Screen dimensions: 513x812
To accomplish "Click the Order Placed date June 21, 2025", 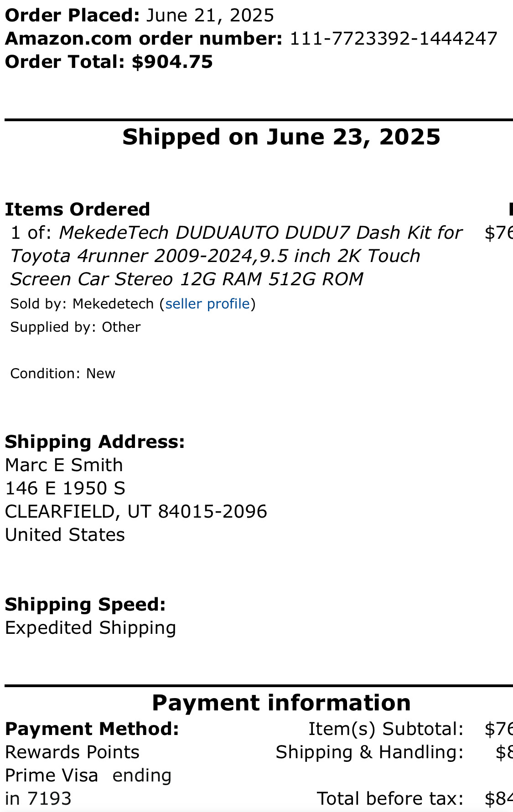I will (x=210, y=15).
